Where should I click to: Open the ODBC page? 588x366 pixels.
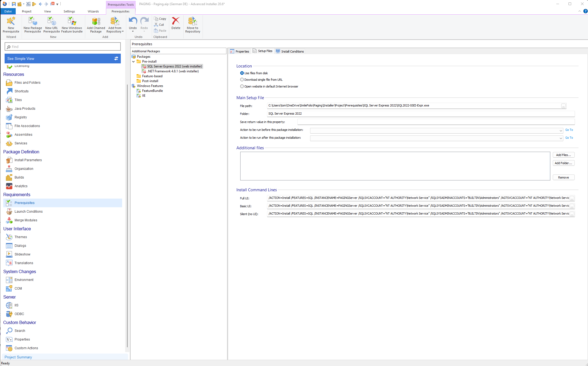click(x=19, y=314)
